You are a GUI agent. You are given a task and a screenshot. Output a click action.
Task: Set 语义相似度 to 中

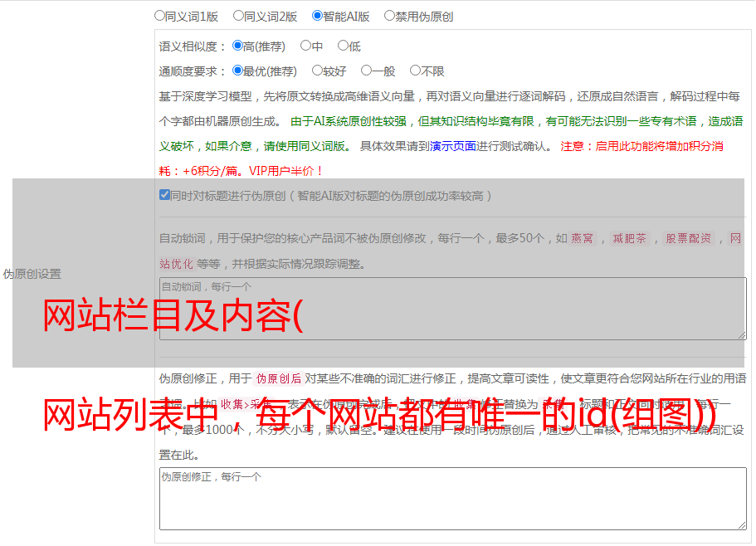click(x=305, y=46)
